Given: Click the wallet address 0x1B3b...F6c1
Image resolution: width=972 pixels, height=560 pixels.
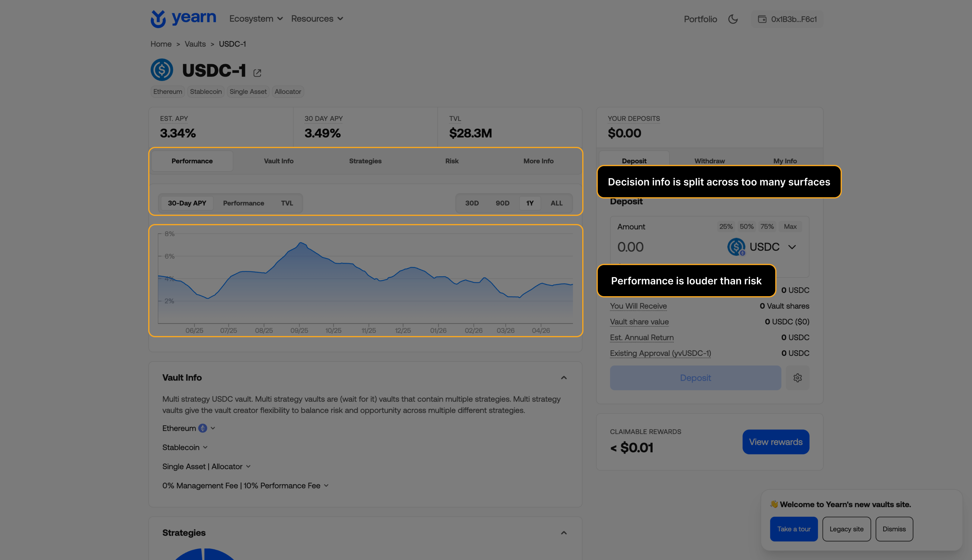Looking at the screenshot, I should pyautogui.click(x=787, y=19).
